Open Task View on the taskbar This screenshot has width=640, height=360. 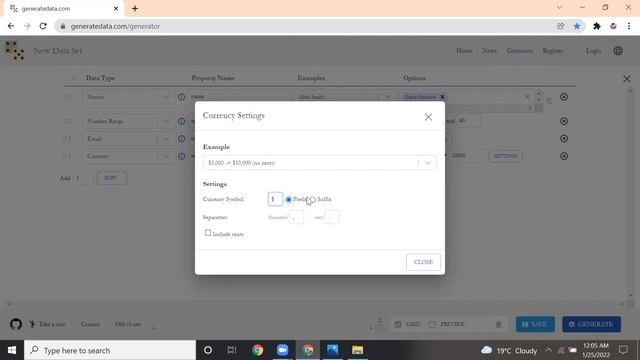pos(232,350)
